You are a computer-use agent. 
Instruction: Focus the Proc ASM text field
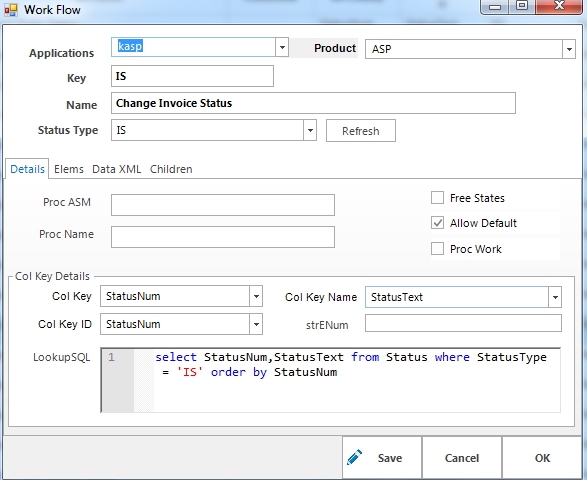point(223,205)
